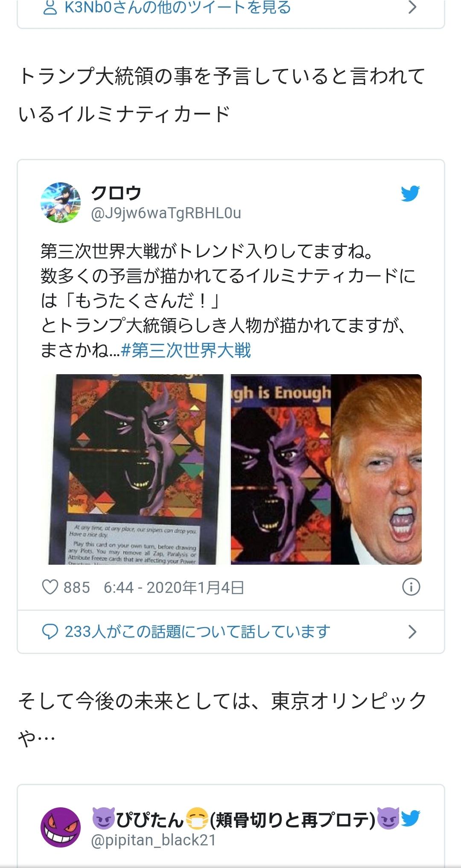The image size is (461, 868).
Task: Expand K3Nb0's other tweets chevron
Action: (412, 7)
